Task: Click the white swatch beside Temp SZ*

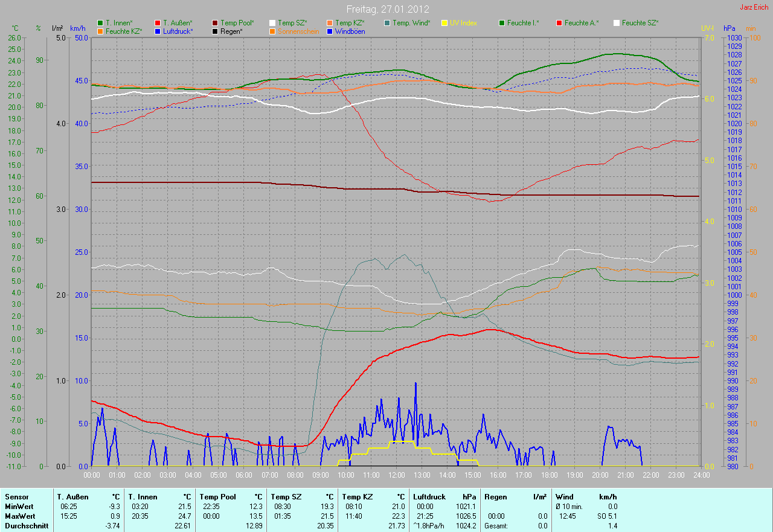Action: click(272, 23)
